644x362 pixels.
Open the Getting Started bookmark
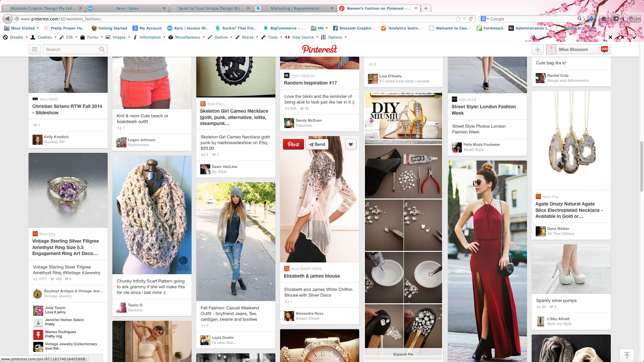coord(109,28)
